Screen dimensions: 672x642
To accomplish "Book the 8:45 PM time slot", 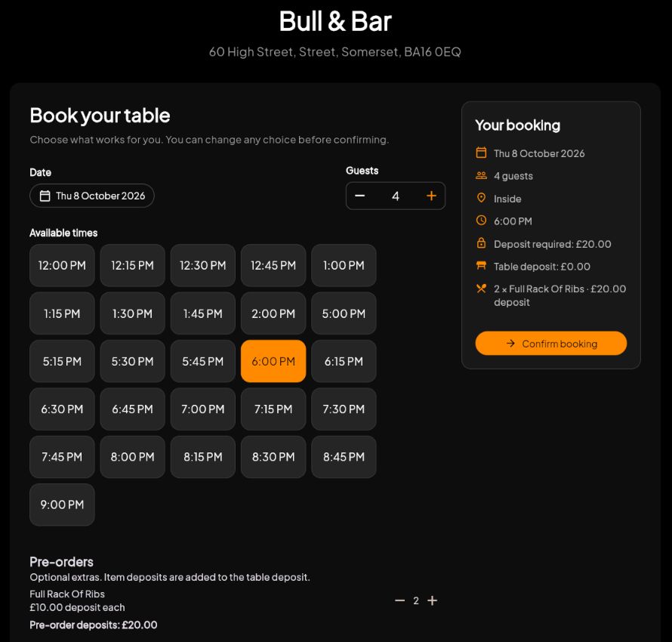I will (344, 457).
